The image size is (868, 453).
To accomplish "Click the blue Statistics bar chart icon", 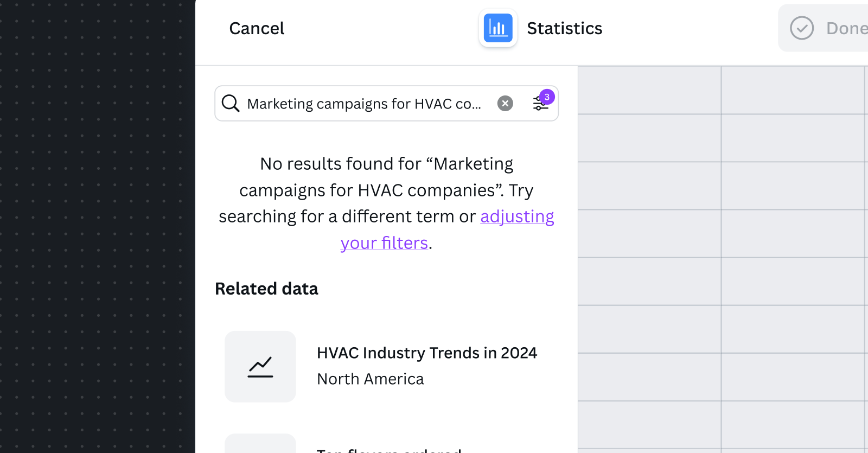I will click(497, 28).
